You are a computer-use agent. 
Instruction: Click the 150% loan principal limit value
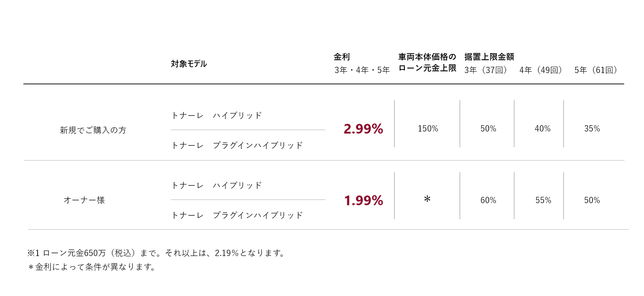428,129
